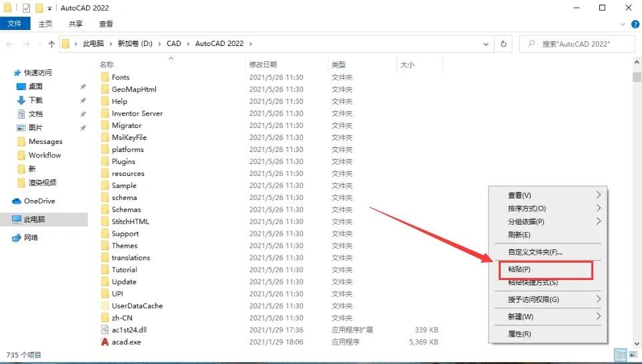This screenshot has width=642, height=364.
Task: Open the 文件 ribbon tab
Action: 15,24
